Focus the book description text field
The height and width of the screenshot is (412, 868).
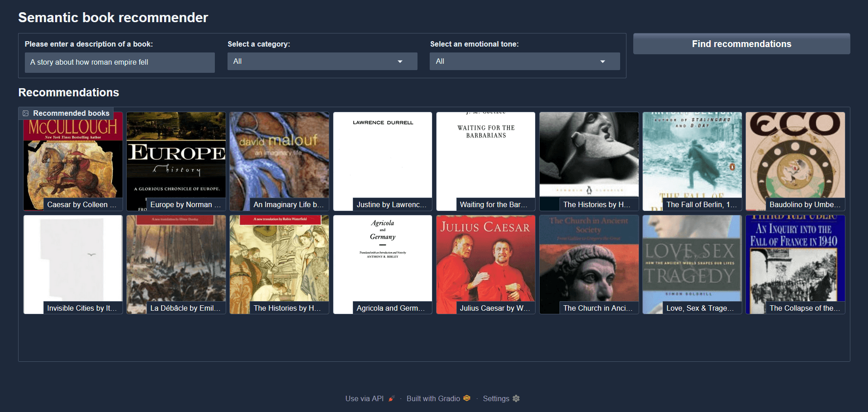click(x=119, y=62)
